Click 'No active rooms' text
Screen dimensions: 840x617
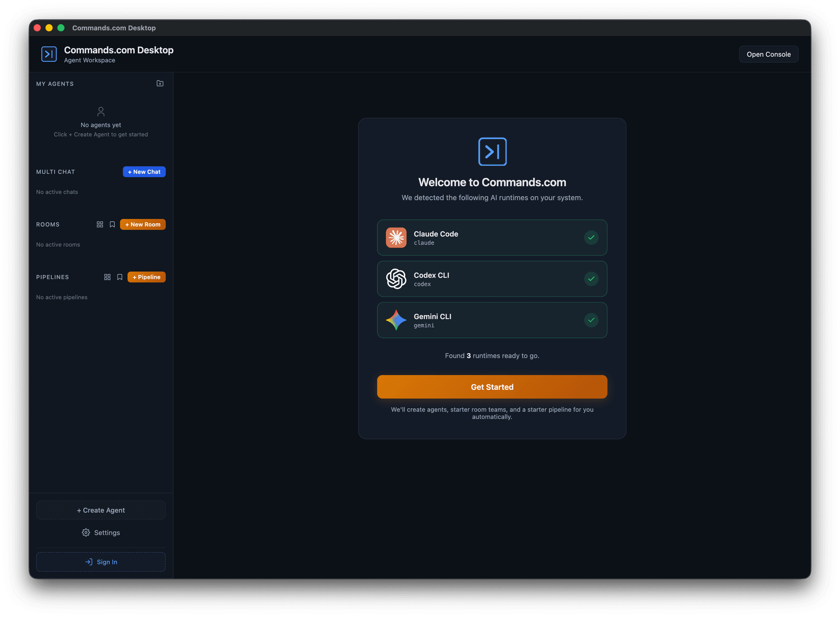tap(58, 245)
